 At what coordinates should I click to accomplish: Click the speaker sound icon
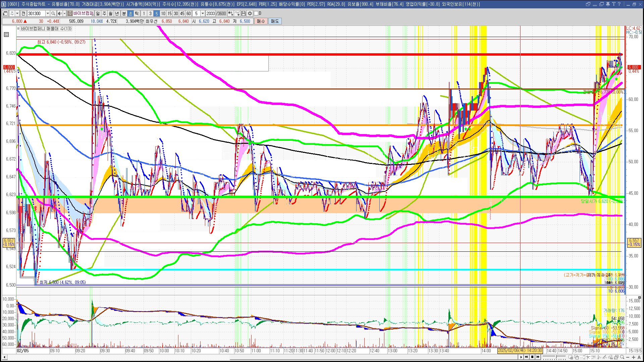point(59,13)
